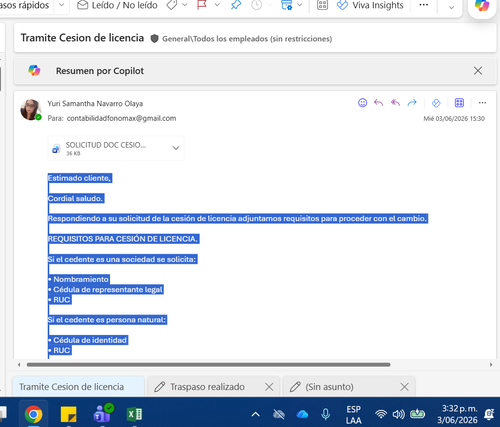Close the Traspaso realizado tab
This screenshot has width=500, height=427.
(269, 387)
